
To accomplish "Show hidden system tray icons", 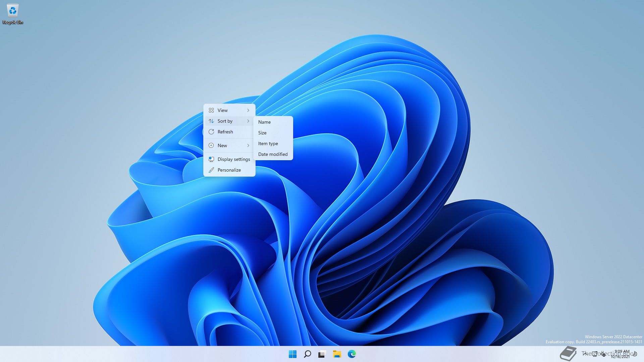I will (585, 354).
